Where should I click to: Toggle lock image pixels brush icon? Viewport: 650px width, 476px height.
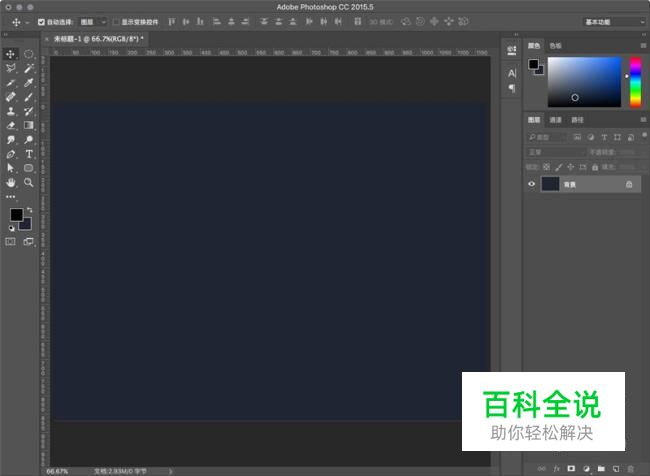point(559,167)
